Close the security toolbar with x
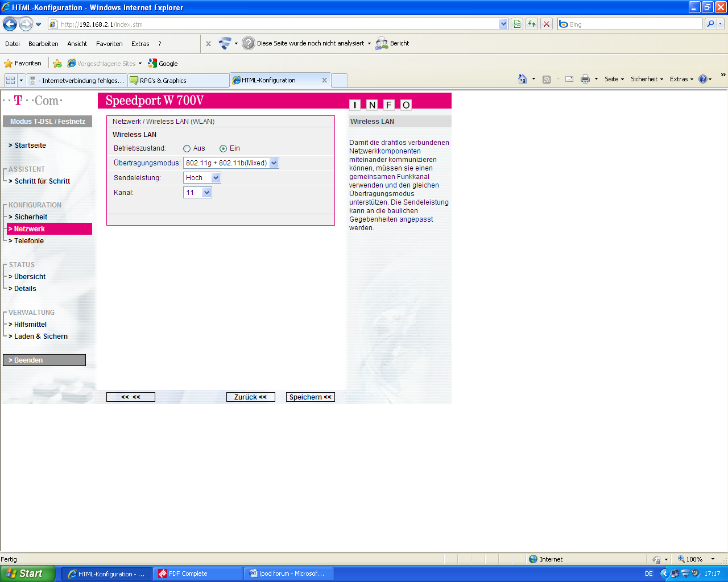This screenshot has width=728, height=582. pos(208,44)
